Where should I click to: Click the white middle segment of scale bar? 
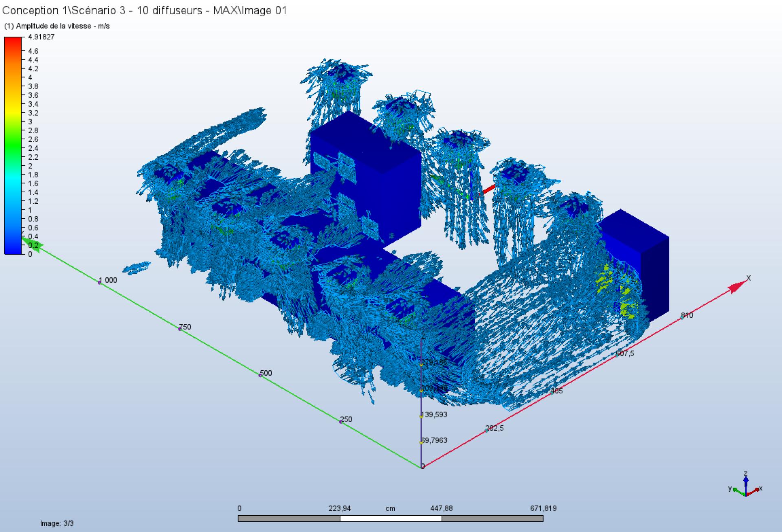pyautogui.click(x=391, y=519)
